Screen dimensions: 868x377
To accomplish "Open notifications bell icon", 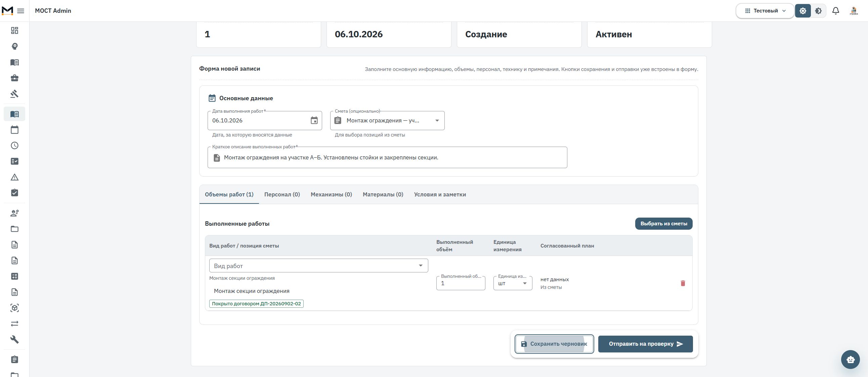I will (x=836, y=11).
